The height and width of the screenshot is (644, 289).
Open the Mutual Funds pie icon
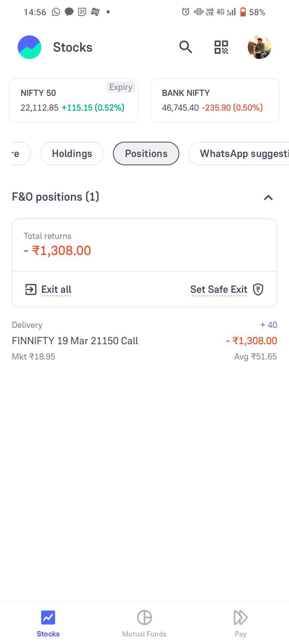pyautogui.click(x=144, y=617)
